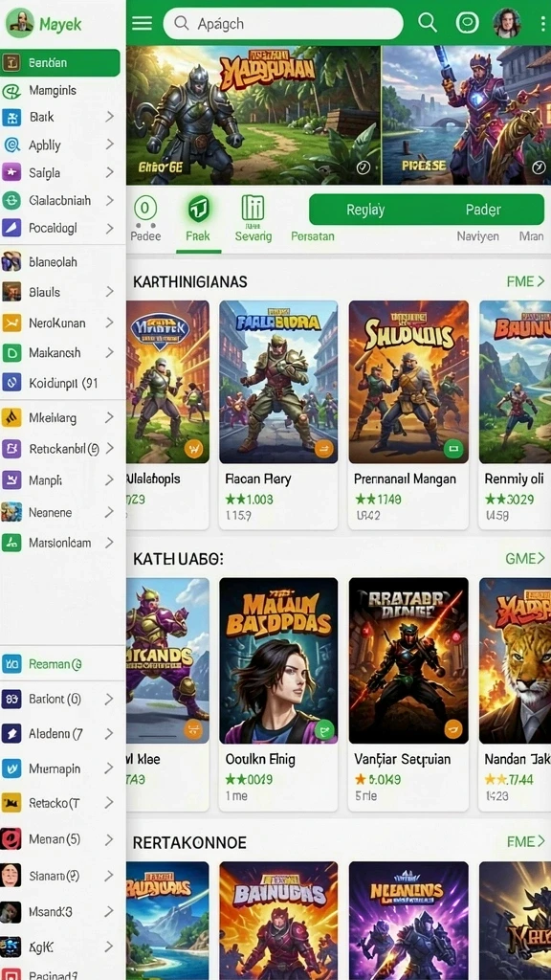Click the Maikanosh sidebar icon
Screen dimensions: 551x980
point(11,352)
